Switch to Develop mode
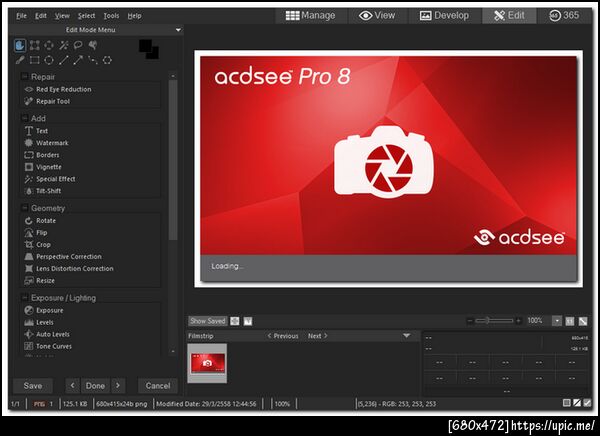The image size is (600, 436). coord(444,16)
